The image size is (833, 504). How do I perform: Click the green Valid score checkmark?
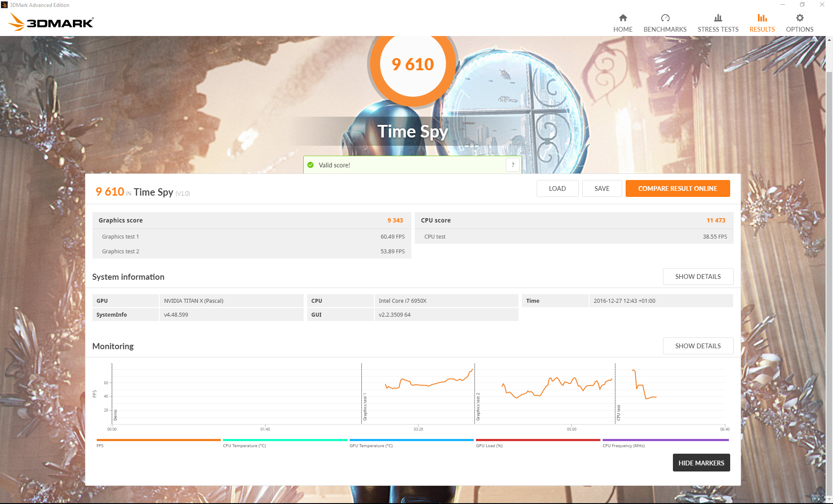(x=310, y=165)
